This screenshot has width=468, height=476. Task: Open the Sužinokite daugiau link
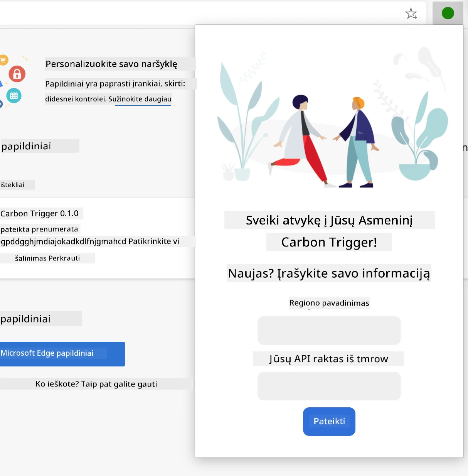tap(140, 99)
